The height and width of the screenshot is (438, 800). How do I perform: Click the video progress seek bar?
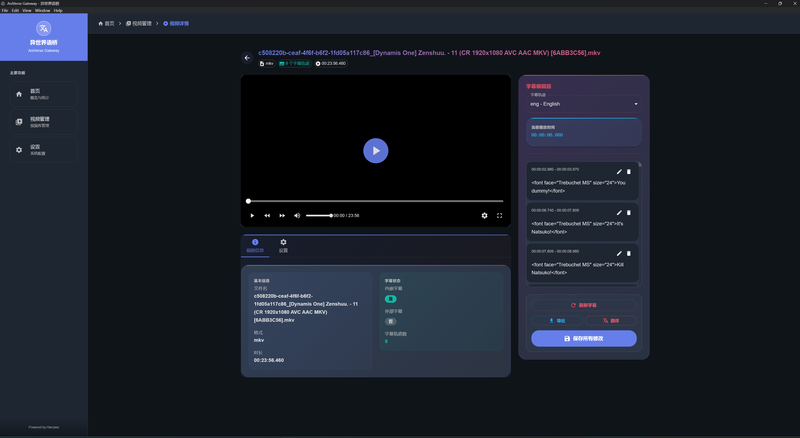point(375,201)
